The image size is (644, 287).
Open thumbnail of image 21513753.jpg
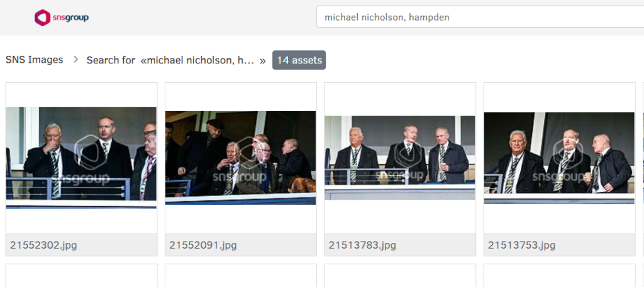click(559, 158)
